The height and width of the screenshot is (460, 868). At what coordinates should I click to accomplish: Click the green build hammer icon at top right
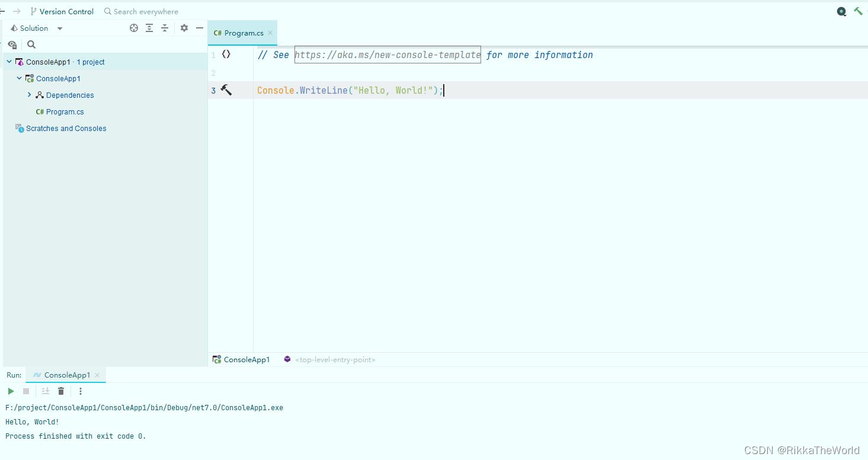(858, 11)
